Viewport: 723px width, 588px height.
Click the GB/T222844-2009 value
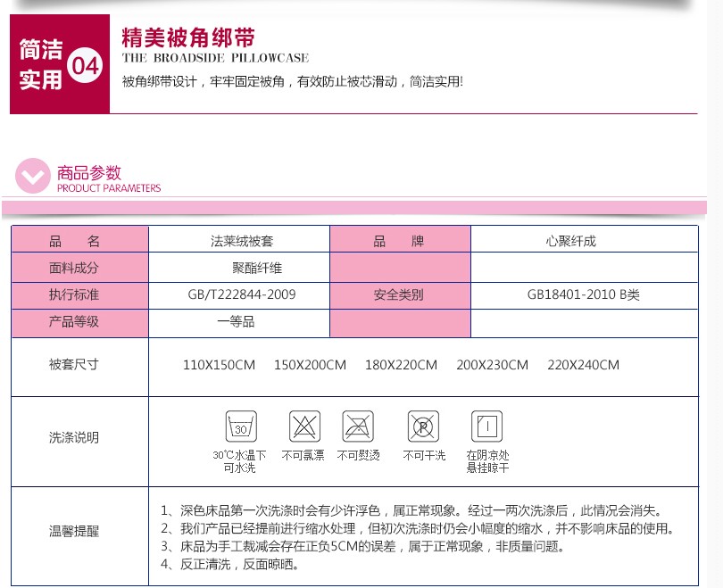click(242, 294)
